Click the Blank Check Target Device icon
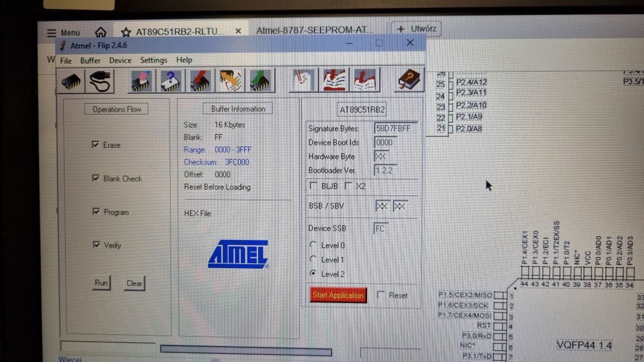Image resolution: width=644 pixels, height=362 pixels. (x=172, y=81)
